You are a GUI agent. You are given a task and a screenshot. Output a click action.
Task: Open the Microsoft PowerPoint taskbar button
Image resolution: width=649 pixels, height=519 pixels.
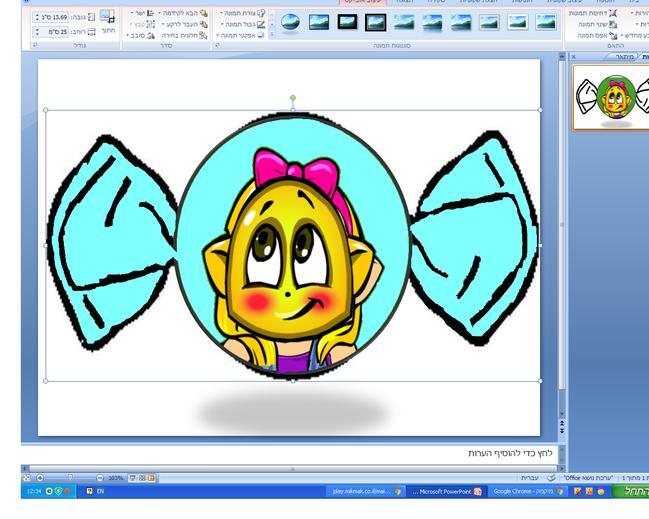[x=446, y=492]
